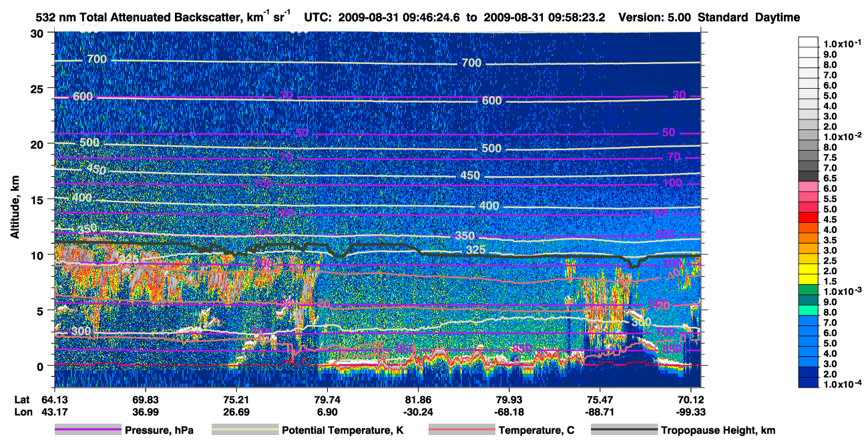Viewport: 868px width, 445px height.
Task: Click the 'Lon' row label
Action: coord(23,412)
